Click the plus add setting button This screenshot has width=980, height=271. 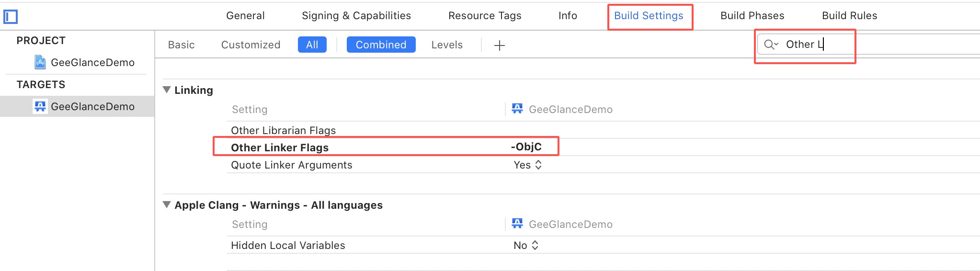click(500, 45)
